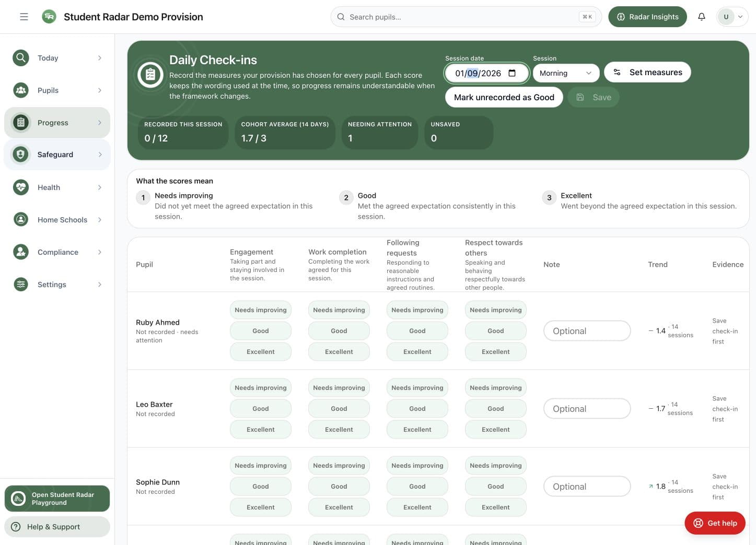The image size is (756, 545).
Task: Click Sophie Dunn's Optional note field
Action: (587, 487)
